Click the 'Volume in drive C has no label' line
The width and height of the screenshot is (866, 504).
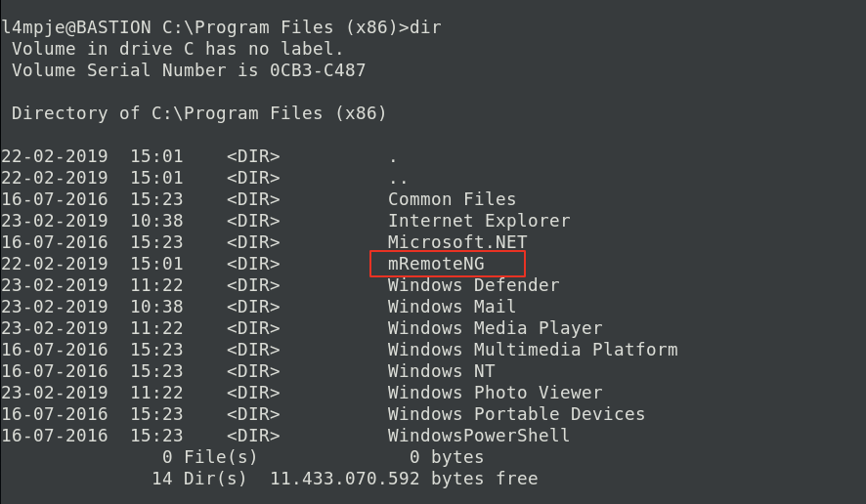(x=178, y=49)
